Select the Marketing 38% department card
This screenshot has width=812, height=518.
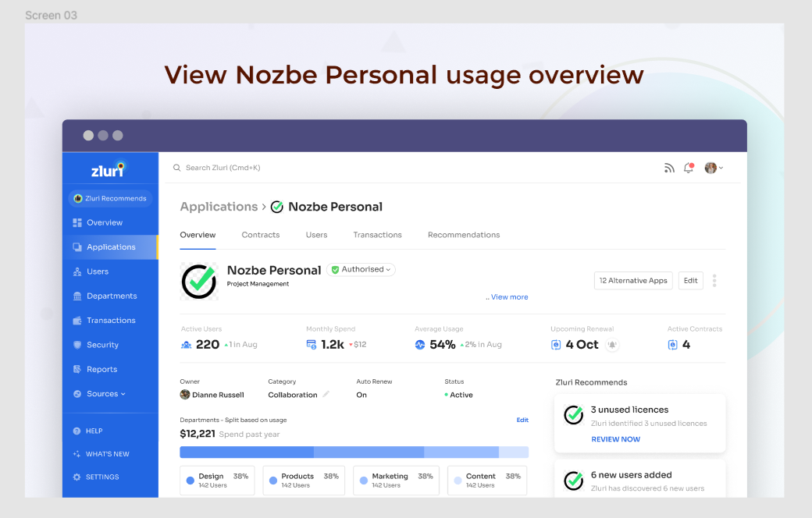(x=396, y=481)
